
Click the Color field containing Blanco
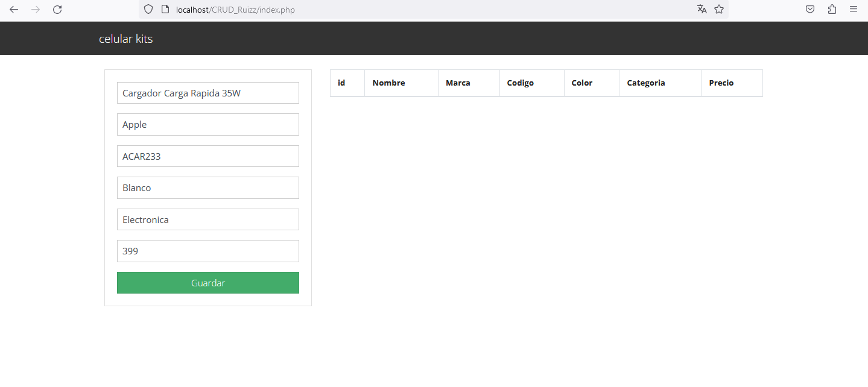pos(207,187)
